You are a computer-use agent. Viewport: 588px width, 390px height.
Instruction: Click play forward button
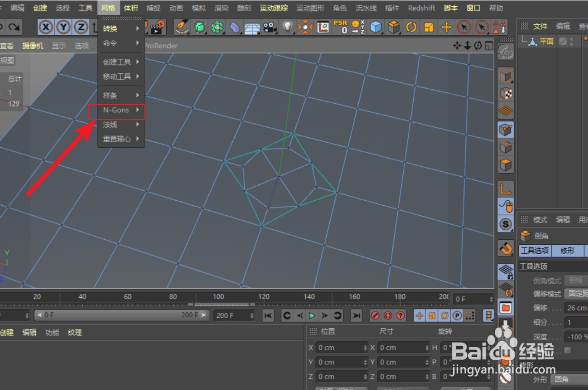[x=312, y=315]
